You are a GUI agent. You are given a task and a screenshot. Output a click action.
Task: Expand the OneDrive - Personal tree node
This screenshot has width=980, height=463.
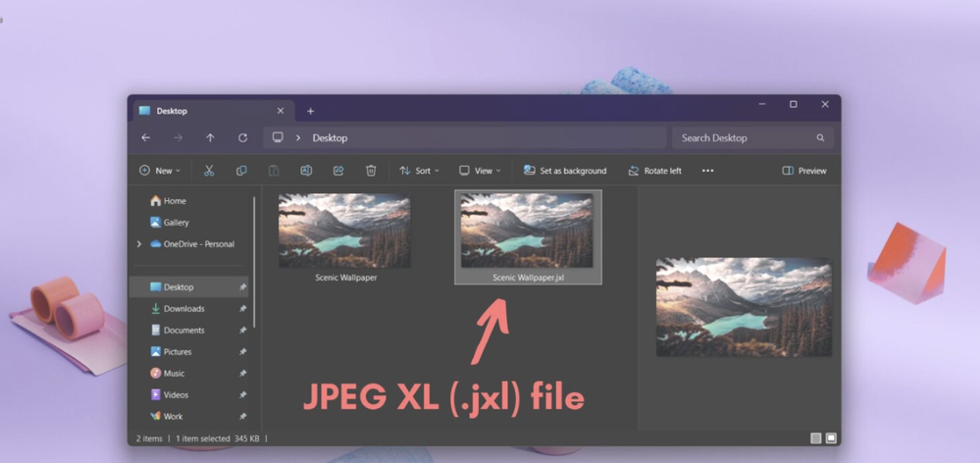[138, 244]
